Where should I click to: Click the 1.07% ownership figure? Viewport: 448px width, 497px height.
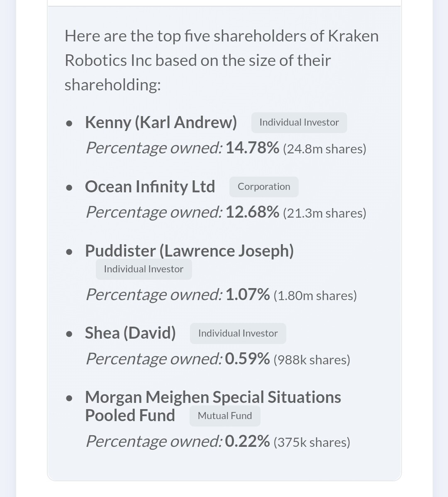(x=248, y=295)
